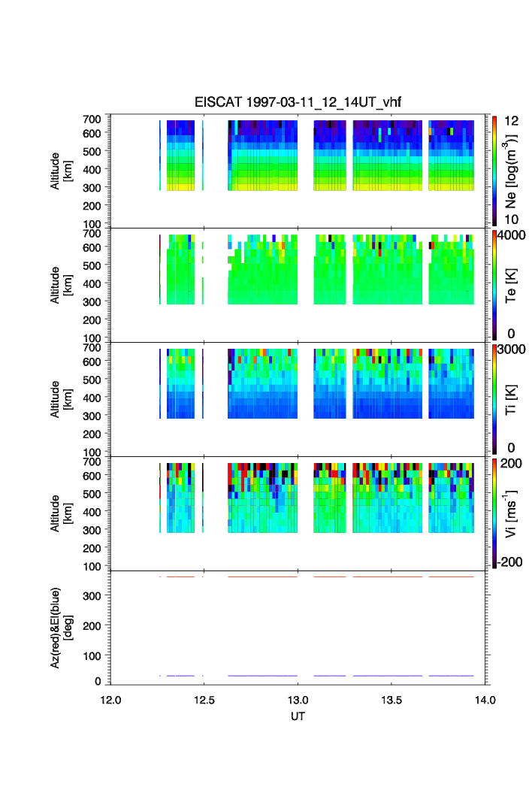Click the blue elevation line near 13.0 UT
This screenshot has width=532, height=799.
(x=262, y=676)
